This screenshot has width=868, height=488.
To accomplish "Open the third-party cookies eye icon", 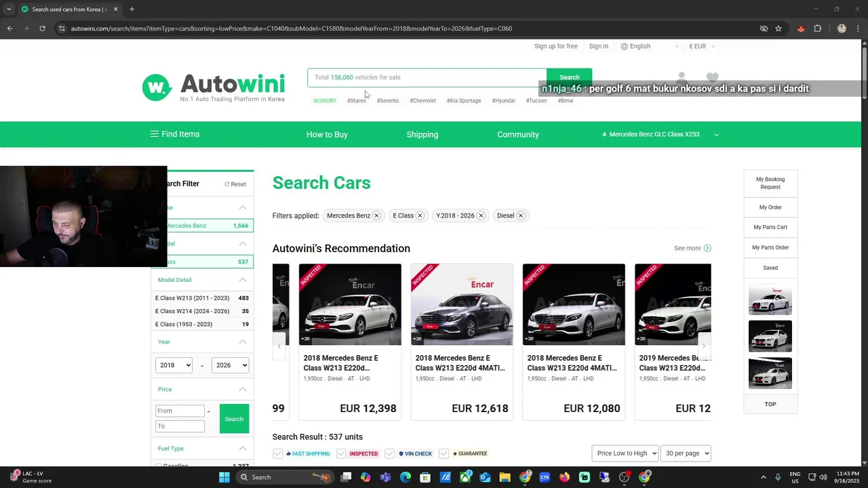I will point(764,28).
